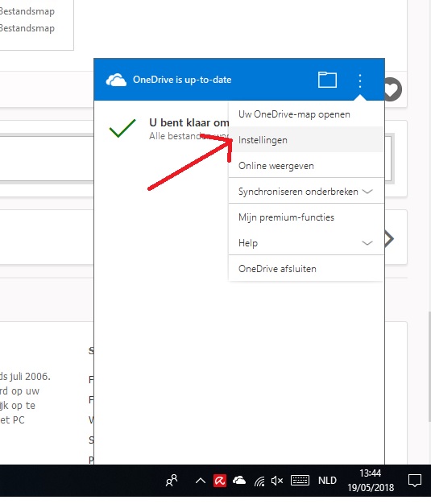431x504 pixels.
Task: Open 'Mijn premium-functies'
Action: coord(306,217)
